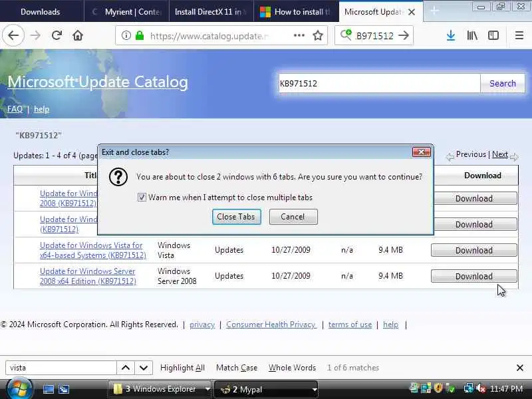Expand the 2 Mypal taskbar group dropdown
This screenshot has width=532, height=399.
tap(314, 390)
